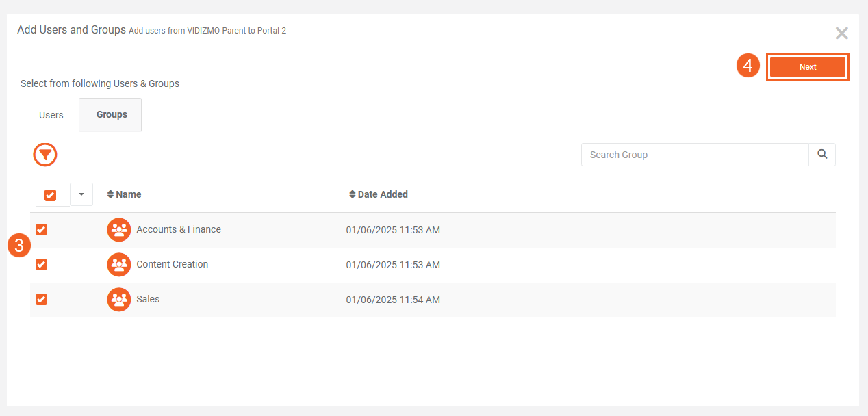868x416 pixels.
Task: Uncheck the Content Creation checkbox
Action: (x=42, y=265)
